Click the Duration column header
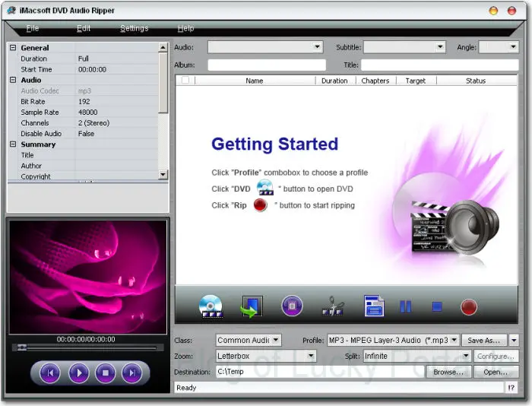 [334, 81]
